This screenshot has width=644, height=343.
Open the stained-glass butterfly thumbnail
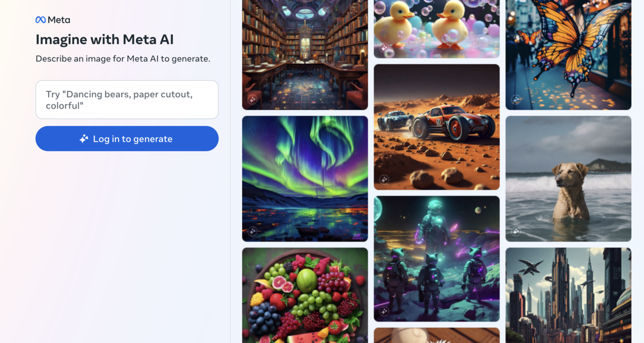click(x=568, y=55)
